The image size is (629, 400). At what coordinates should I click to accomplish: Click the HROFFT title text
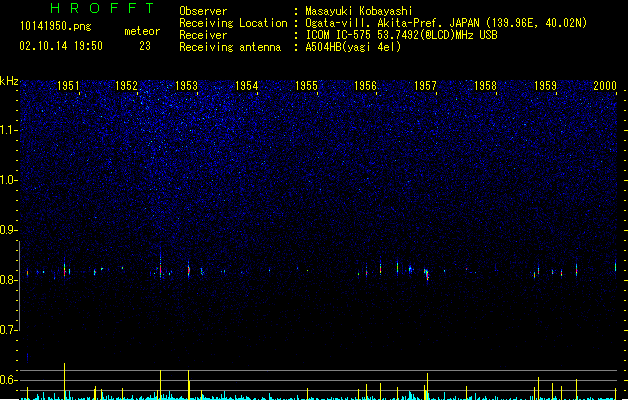click(102, 8)
